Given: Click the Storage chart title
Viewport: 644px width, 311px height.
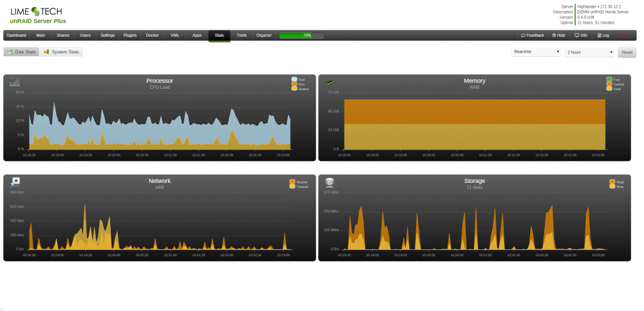Looking at the screenshot, I should [475, 181].
